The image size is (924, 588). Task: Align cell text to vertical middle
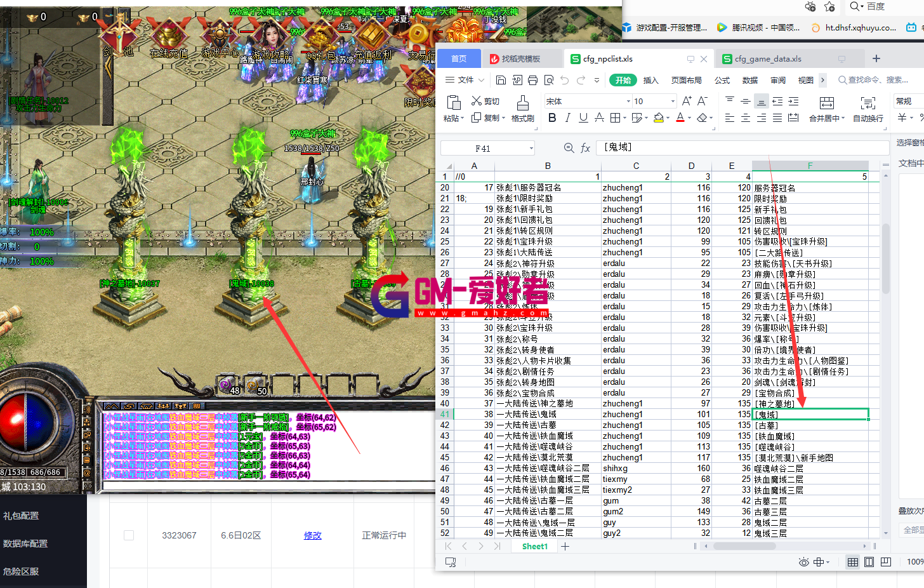point(746,101)
